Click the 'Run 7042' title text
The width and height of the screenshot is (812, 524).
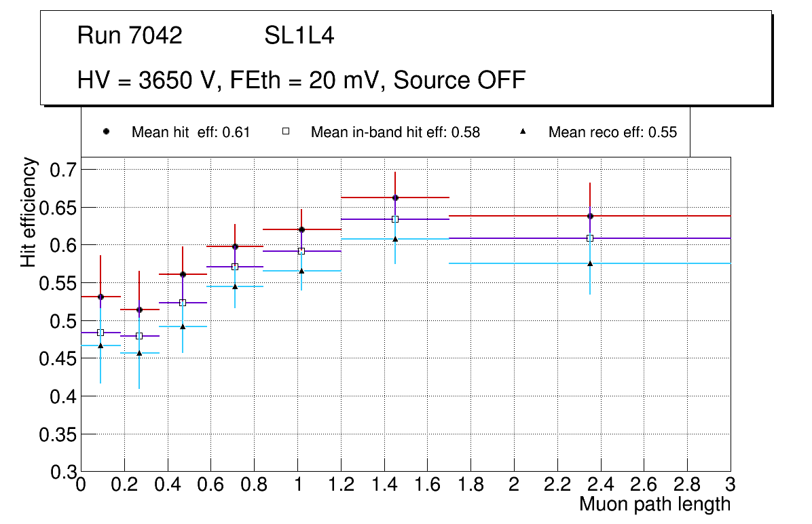(130, 36)
